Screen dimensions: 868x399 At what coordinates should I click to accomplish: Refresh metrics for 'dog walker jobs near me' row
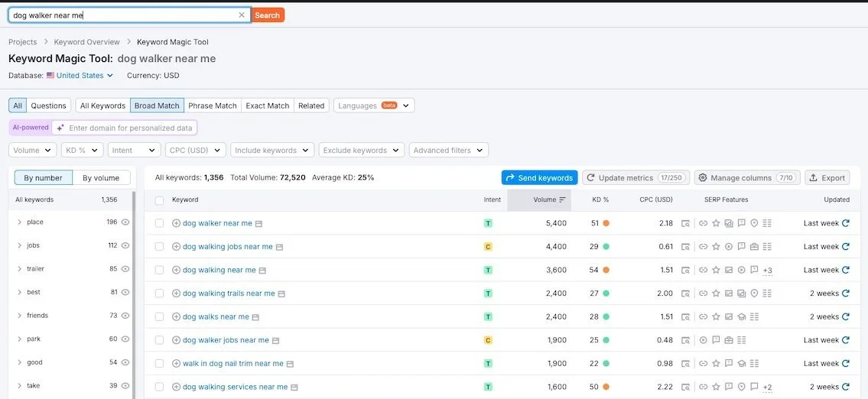(845, 340)
